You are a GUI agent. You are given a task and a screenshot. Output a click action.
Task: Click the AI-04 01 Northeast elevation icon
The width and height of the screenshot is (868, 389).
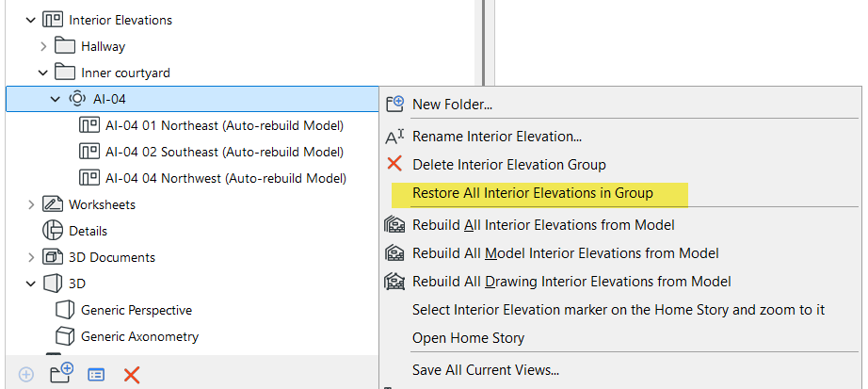[x=89, y=125]
